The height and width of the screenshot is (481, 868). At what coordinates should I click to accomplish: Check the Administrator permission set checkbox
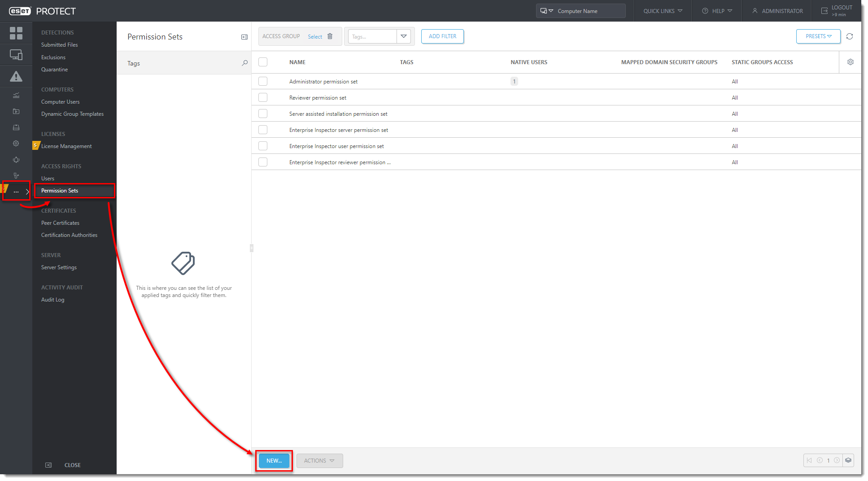point(263,81)
